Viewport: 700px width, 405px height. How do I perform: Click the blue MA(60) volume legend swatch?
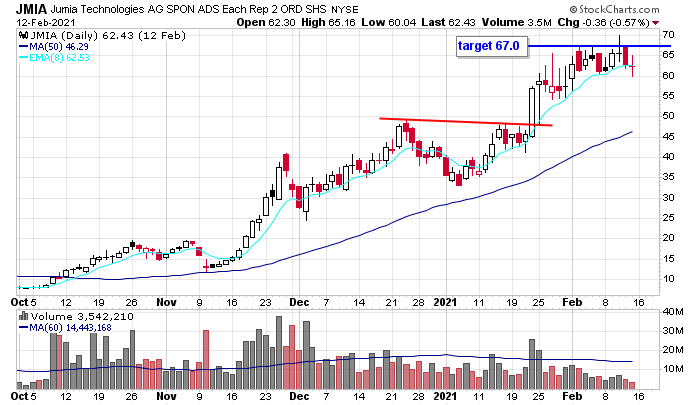point(24,328)
